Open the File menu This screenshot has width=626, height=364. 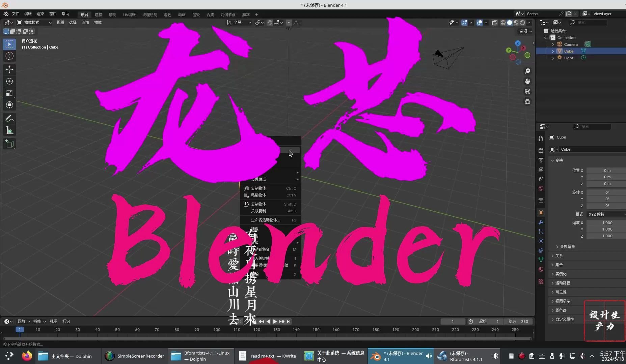[16, 14]
